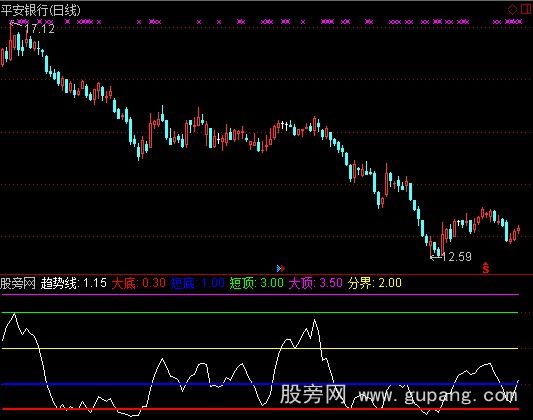Click the green 短顶 horizontal line
This screenshot has height=420, width=533.
(260, 312)
